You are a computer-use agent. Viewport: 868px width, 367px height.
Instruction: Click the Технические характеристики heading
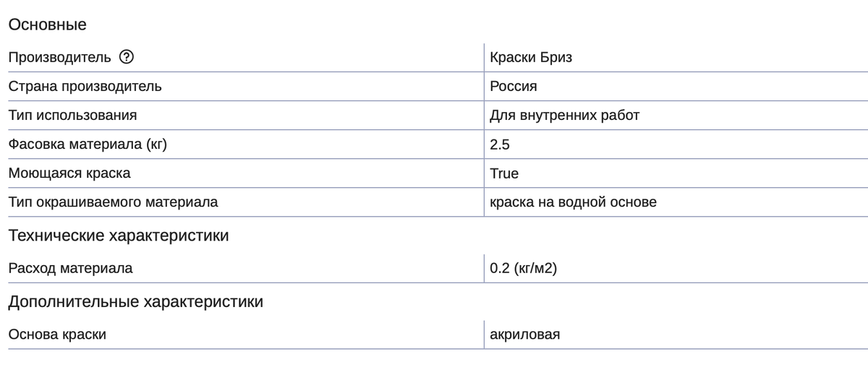tap(119, 236)
